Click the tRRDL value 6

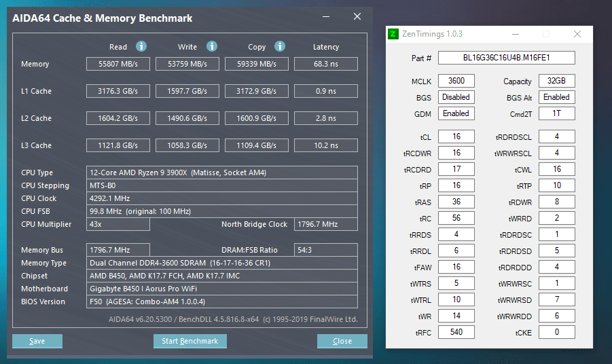456,251
